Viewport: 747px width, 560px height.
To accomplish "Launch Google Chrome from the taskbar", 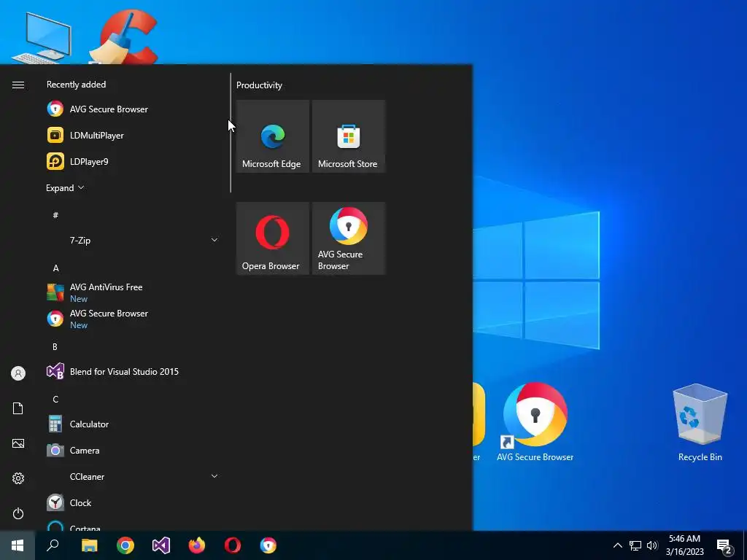I will (x=125, y=545).
